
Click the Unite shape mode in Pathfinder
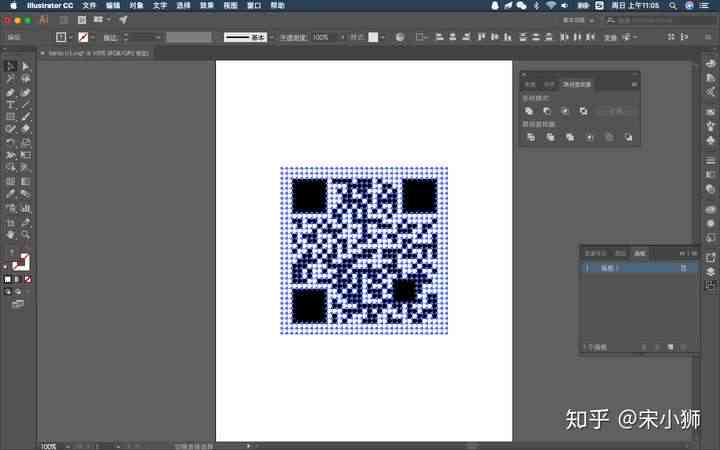[x=529, y=111]
